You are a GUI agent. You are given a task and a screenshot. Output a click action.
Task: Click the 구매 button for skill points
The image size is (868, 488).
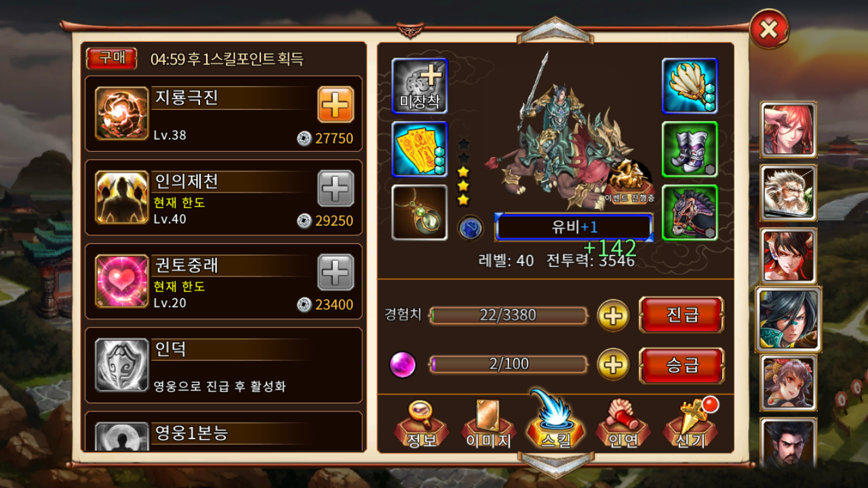point(111,58)
